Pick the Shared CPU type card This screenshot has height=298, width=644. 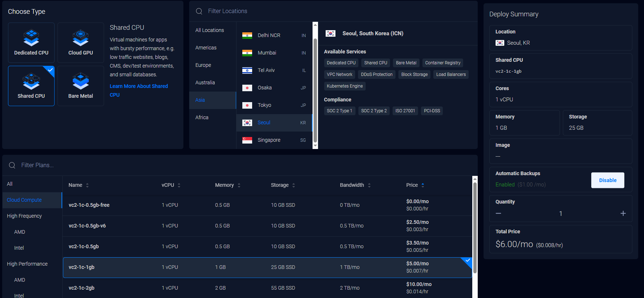pyautogui.click(x=31, y=86)
